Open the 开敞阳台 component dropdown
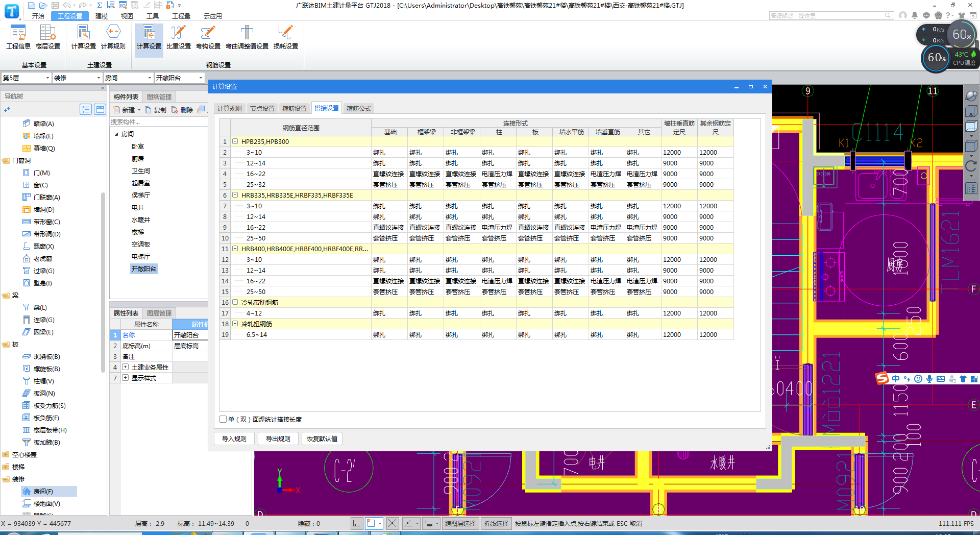980x535 pixels. click(x=179, y=78)
